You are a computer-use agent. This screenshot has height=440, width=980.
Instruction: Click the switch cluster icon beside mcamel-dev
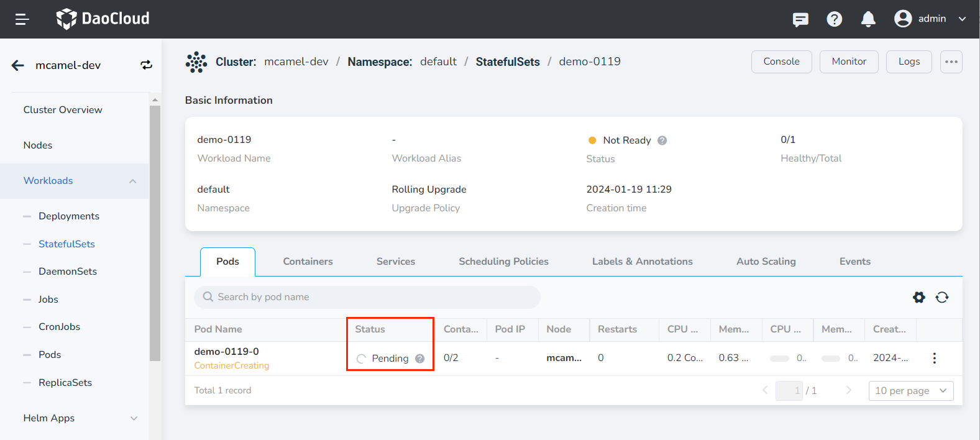tap(146, 65)
